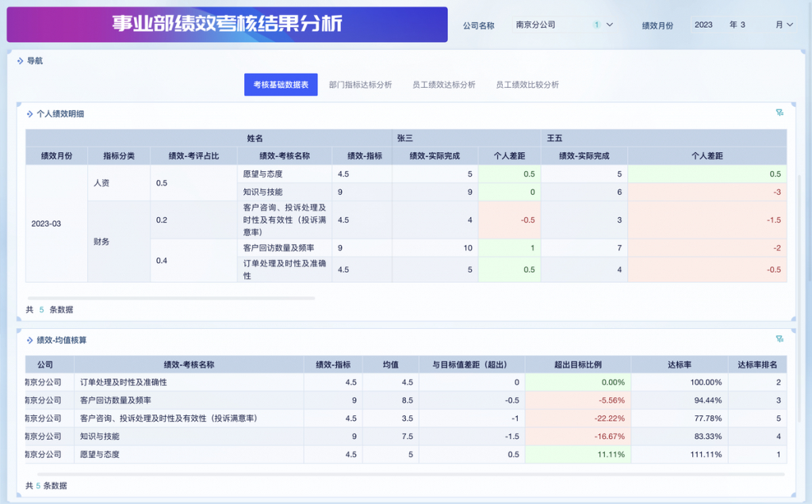Go to 员工绩效比较分析 tab
The image size is (812, 504).
(x=527, y=85)
